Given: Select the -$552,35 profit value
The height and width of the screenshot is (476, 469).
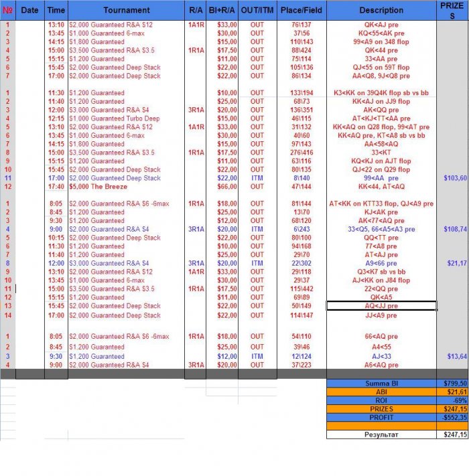Looking at the screenshot, I should 452,417.
